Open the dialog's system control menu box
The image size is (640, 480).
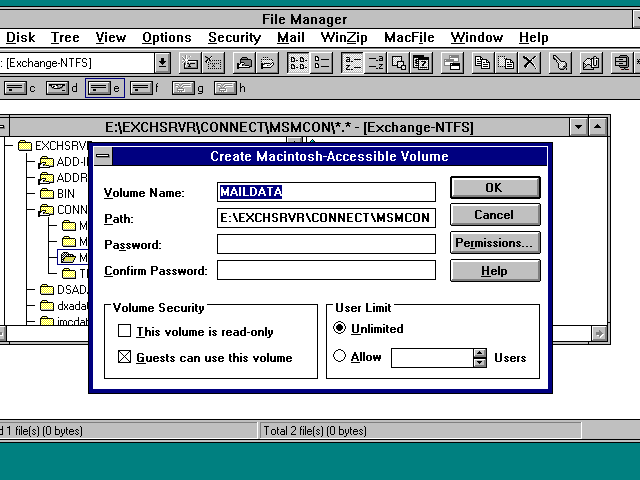(x=103, y=156)
